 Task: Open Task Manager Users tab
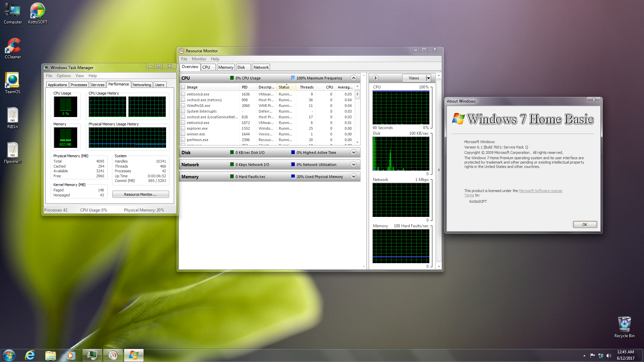(x=160, y=85)
